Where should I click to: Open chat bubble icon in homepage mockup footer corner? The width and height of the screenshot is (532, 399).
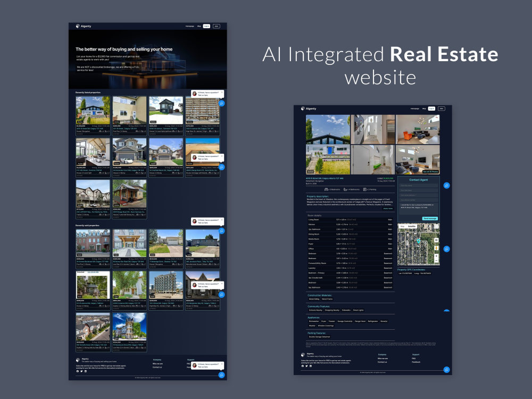tap(221, 375)
